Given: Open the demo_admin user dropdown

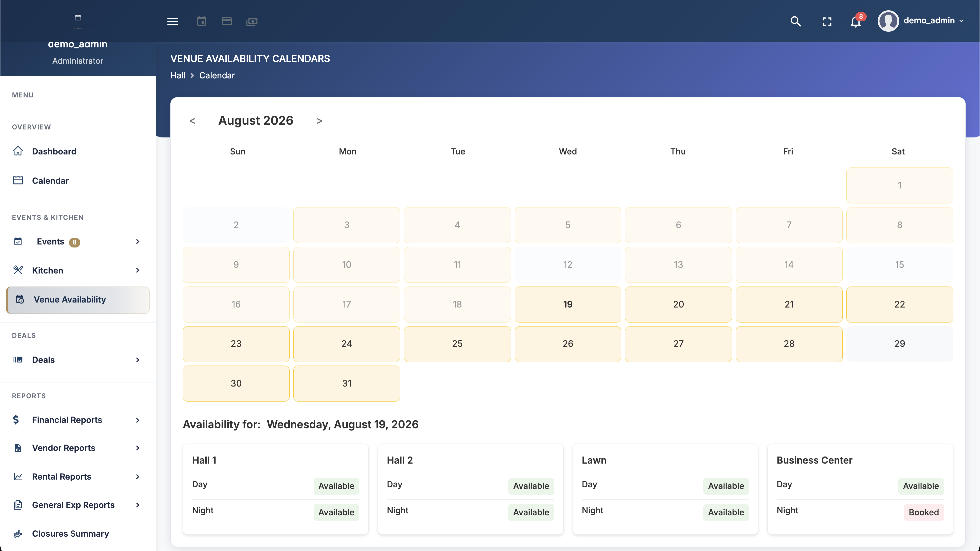Looking at the screenshot, I should (921, 21).
